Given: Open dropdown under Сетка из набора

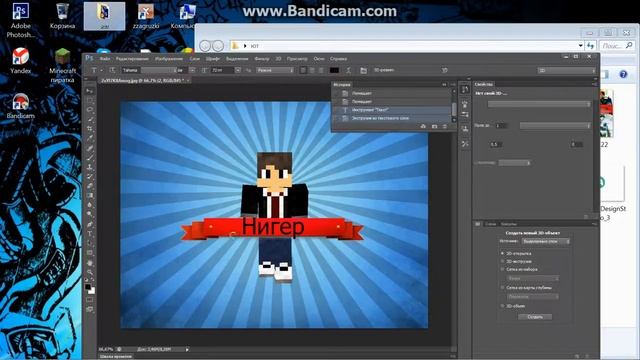Looking at the screenshot, I should point(533,278).
